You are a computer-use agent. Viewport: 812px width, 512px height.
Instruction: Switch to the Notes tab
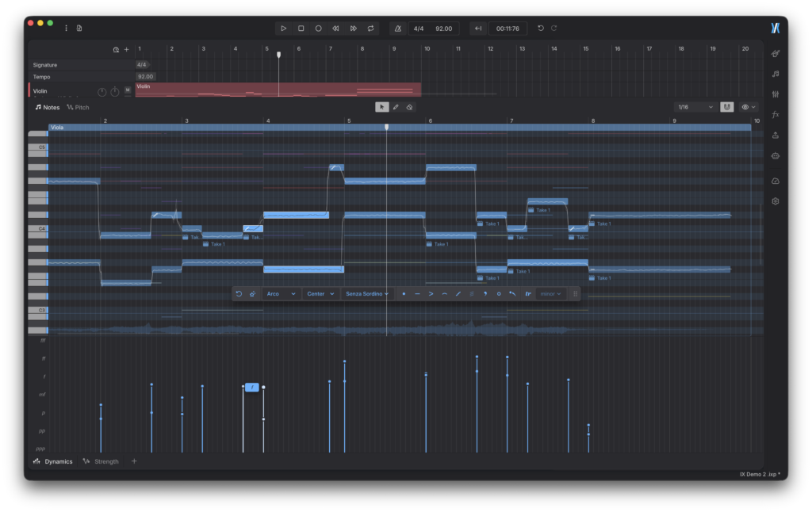pos(47,107)
